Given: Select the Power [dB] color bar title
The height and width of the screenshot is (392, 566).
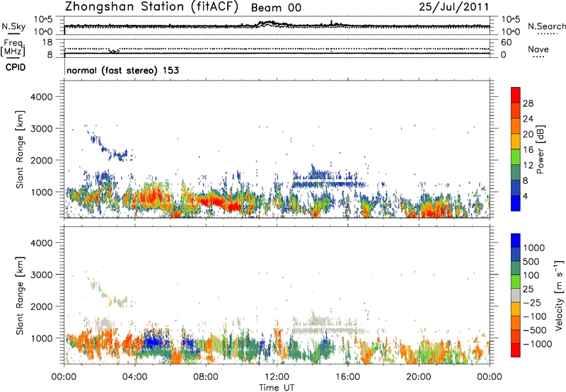Looking at the screenshot, I should point(540,149).
